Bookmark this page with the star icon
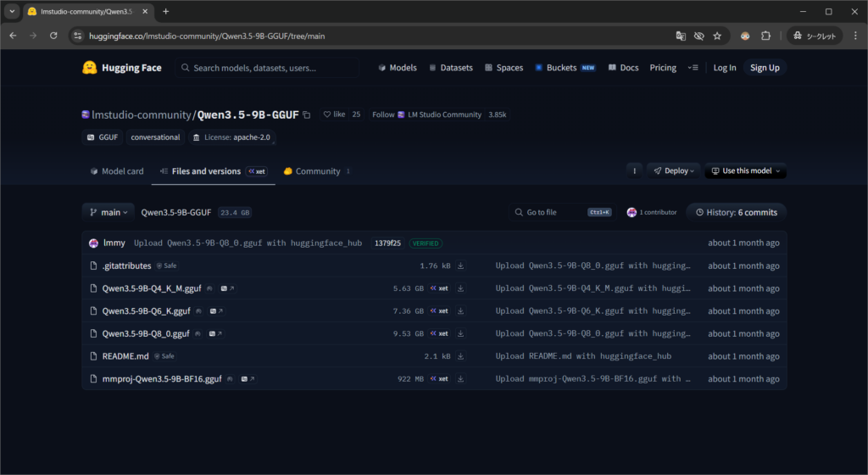868x475 pixels. coord(717,36)
